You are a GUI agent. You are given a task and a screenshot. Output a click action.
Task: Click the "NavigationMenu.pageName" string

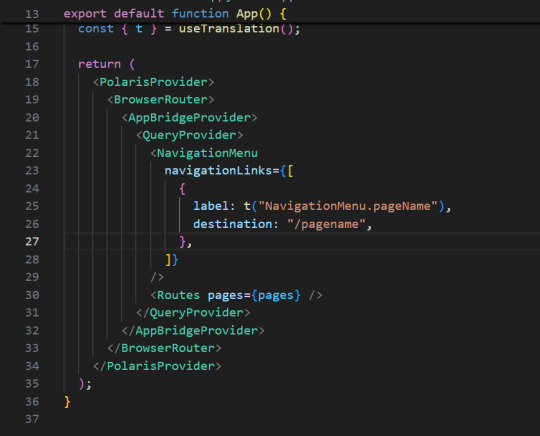pyautogui.click(x=348, y=206)
